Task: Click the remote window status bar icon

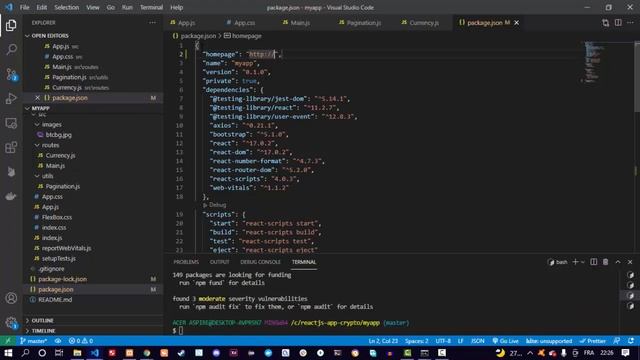Action: pos(8,341)
